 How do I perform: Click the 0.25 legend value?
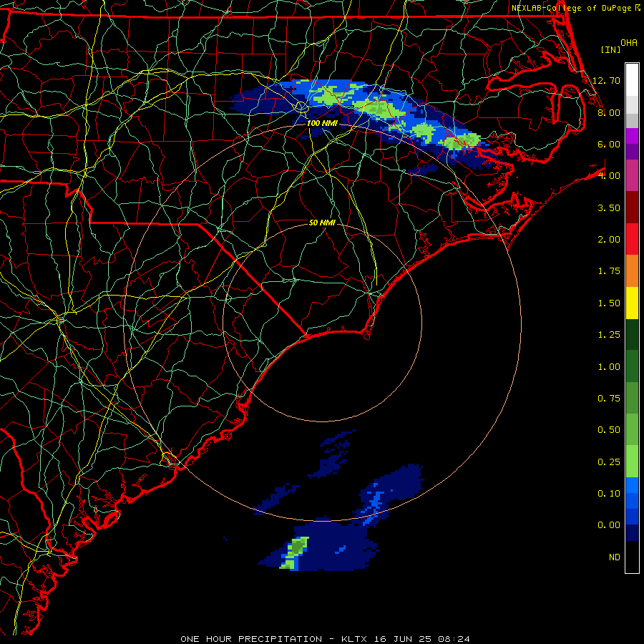tap(609, 462)
